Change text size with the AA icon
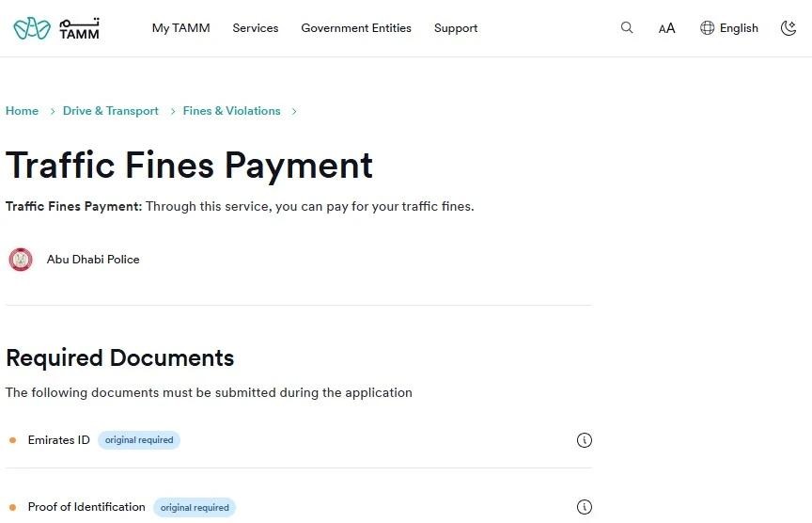This screenshot has height=523, width=812. pos(666,28)
